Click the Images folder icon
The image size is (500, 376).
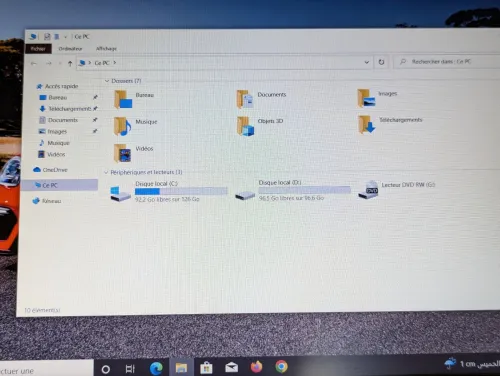click(x=366, y=98)
